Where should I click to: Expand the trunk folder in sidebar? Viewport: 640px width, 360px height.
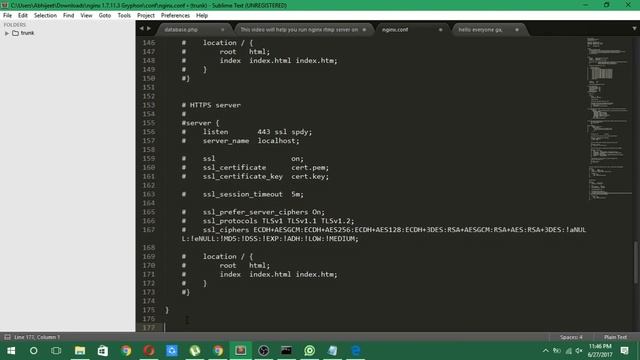tap(7, 33)
